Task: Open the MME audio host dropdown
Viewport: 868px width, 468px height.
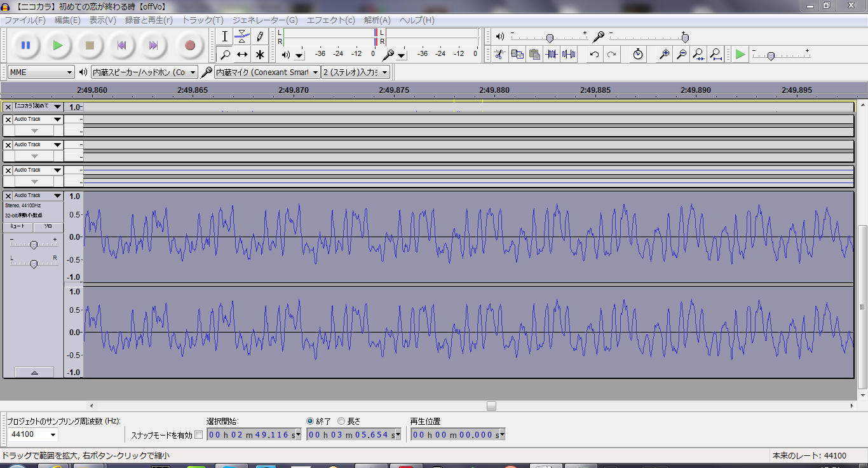Action: point(41,72)
